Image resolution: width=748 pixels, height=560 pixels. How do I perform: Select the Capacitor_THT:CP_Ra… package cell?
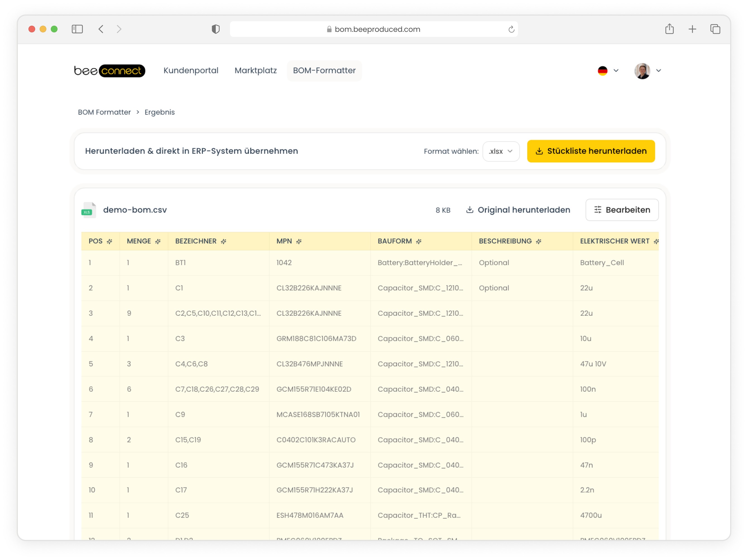tap(421, 515)
